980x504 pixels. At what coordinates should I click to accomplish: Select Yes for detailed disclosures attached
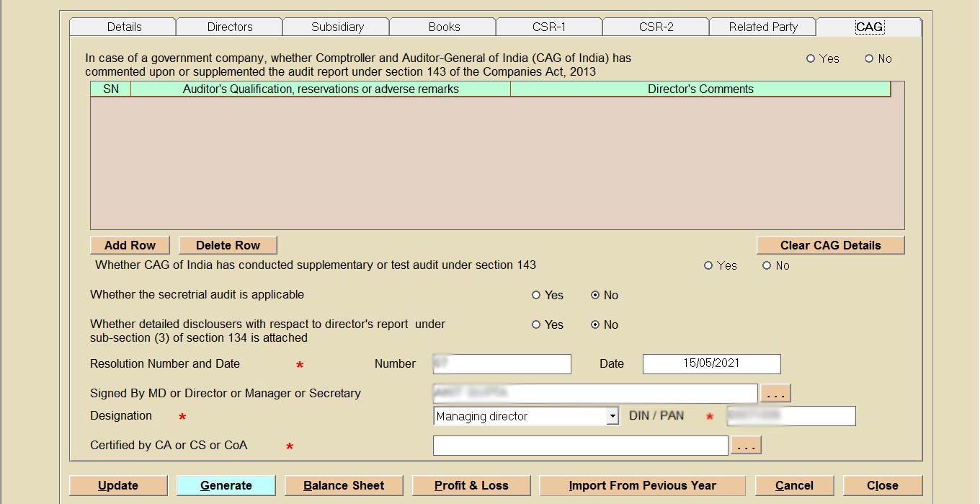coord(536,324)
